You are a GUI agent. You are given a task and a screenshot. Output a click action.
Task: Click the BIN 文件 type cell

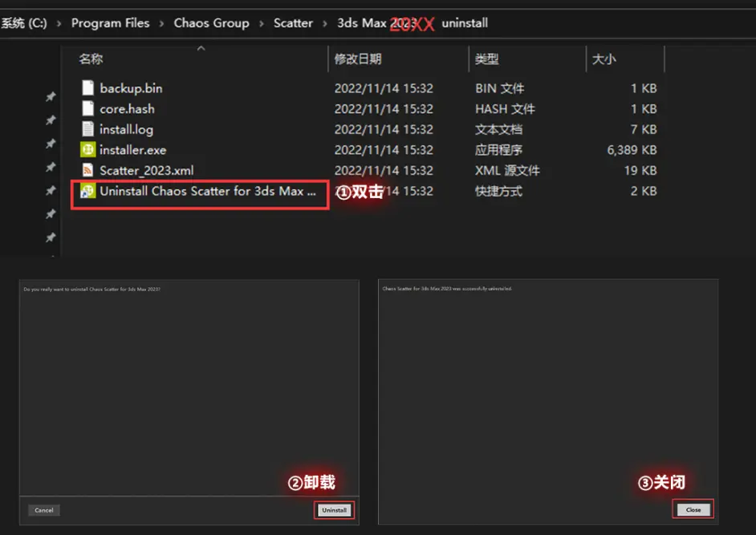(499, 88)
